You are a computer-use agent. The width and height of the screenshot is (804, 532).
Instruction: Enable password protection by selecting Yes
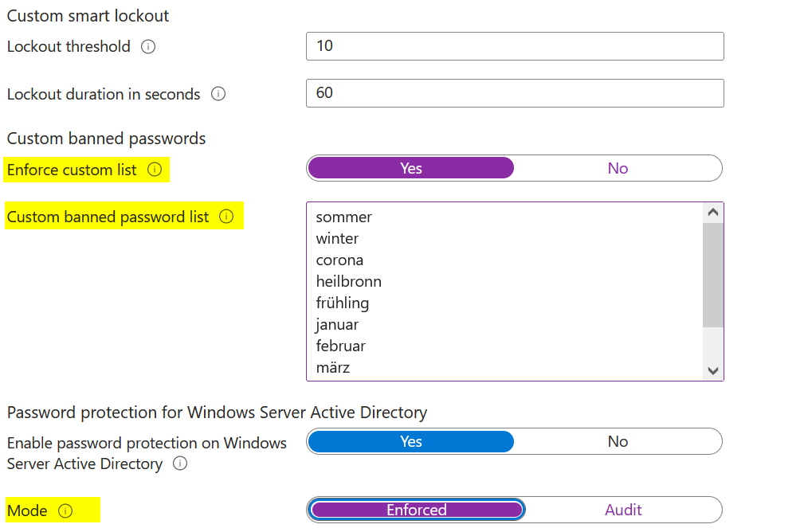(x=410, y=442)
